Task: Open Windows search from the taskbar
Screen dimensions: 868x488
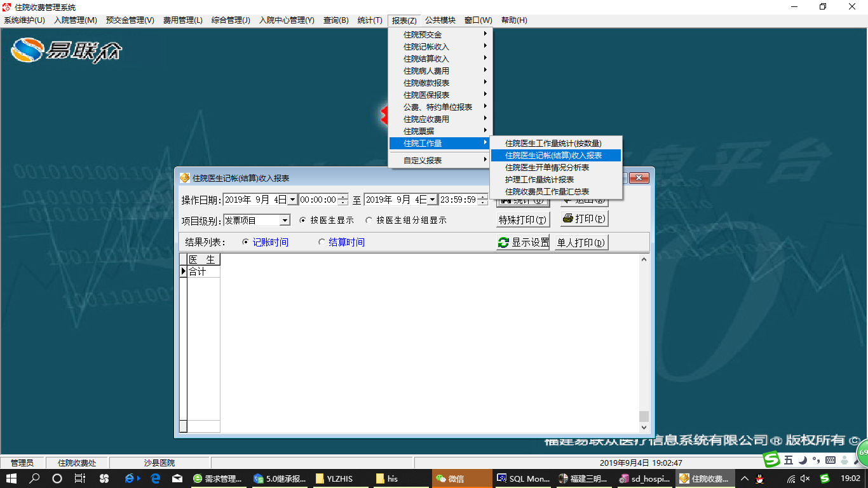Action: pos(34,478)
